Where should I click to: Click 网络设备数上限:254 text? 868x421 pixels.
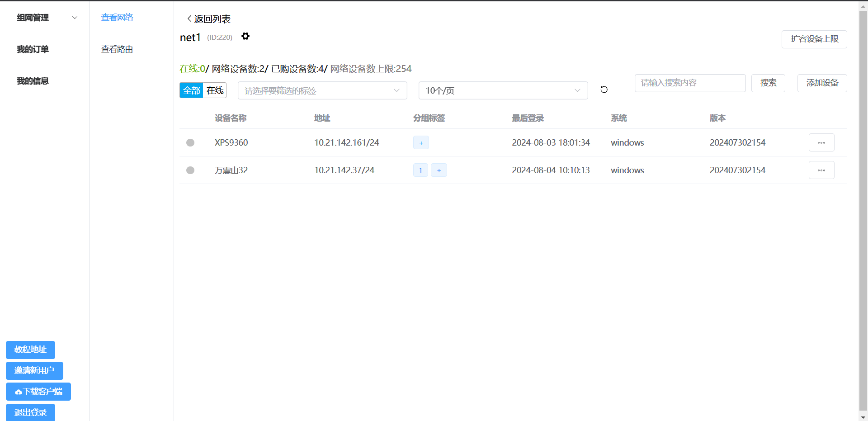(371, 68)
